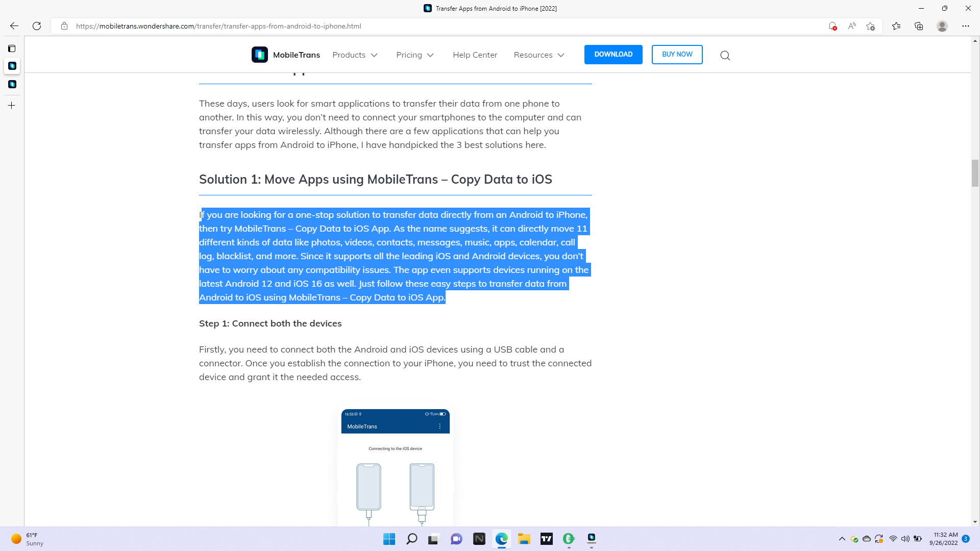Open the Help Center menu item
The image size is (980, 551).
475,55
